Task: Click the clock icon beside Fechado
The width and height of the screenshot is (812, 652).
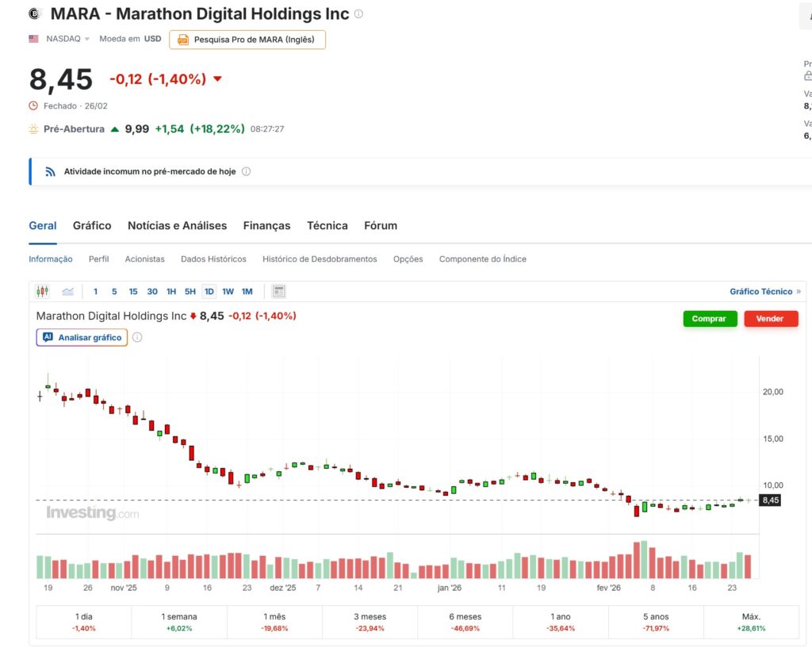Action: click(x=33, y=105)
